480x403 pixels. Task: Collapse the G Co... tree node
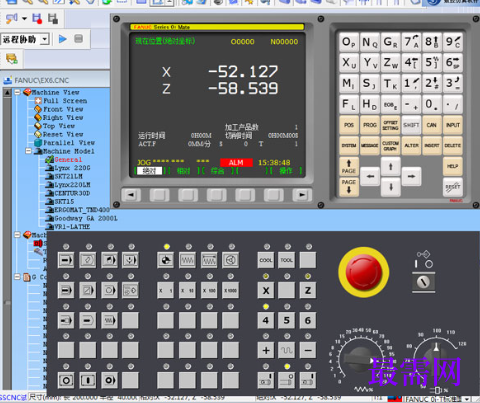17,277
